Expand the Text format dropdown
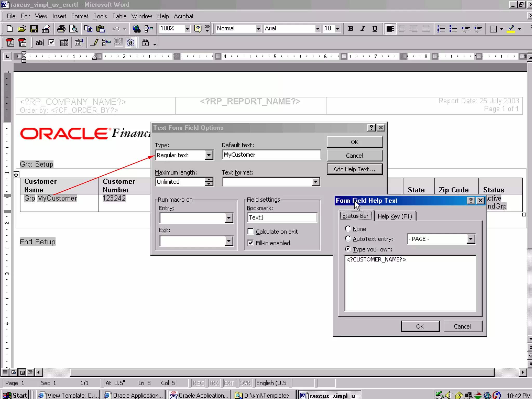This screenshot has width=532, height=399. [x=316, y=182]
